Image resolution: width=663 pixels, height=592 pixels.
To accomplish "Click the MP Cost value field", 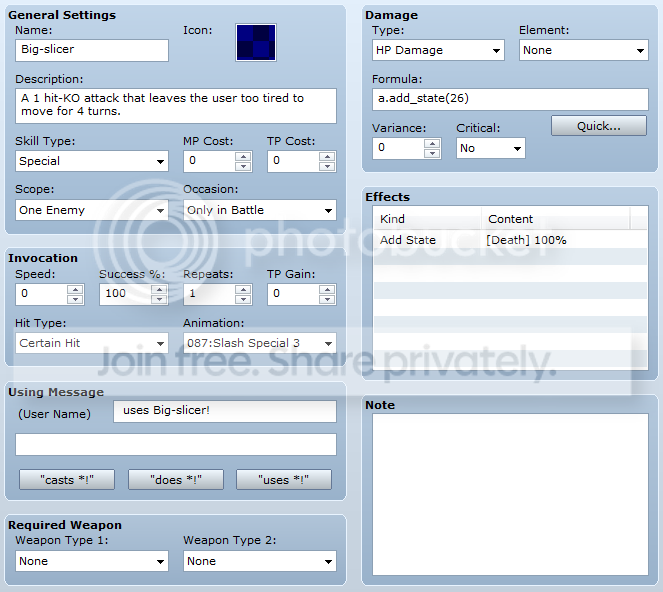I will 210,161.
